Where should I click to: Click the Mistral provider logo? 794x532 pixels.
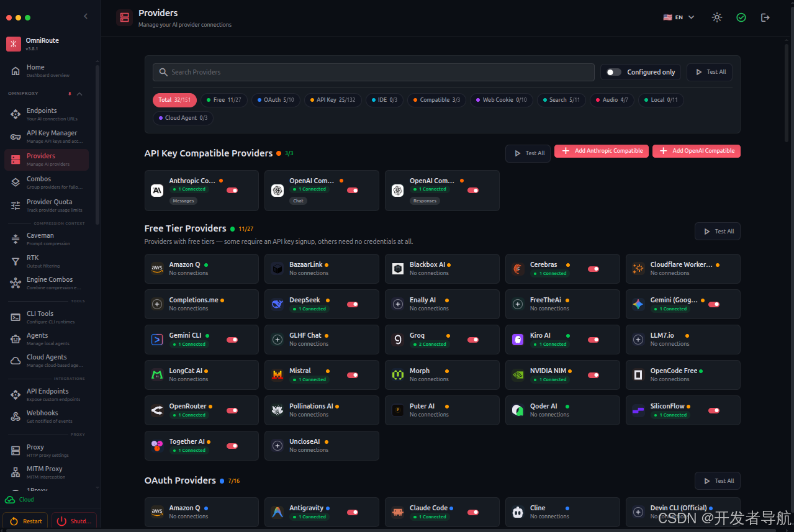277,375
